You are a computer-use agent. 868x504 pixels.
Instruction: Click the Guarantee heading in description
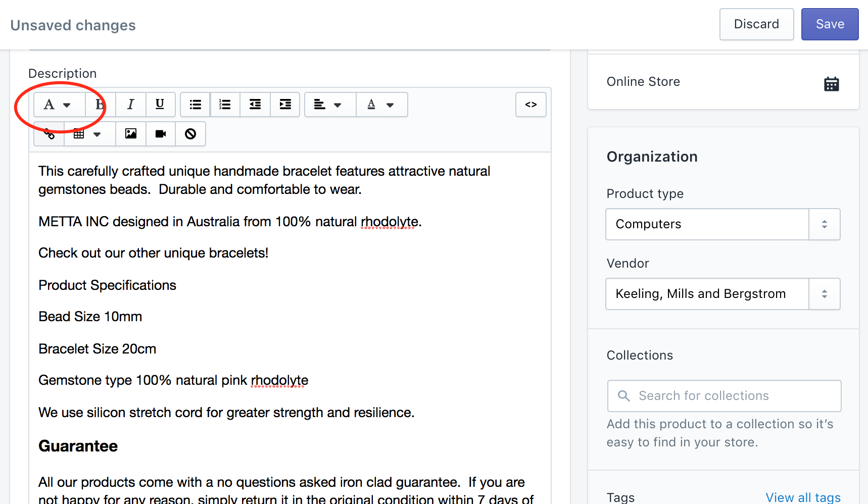point(78,446)
